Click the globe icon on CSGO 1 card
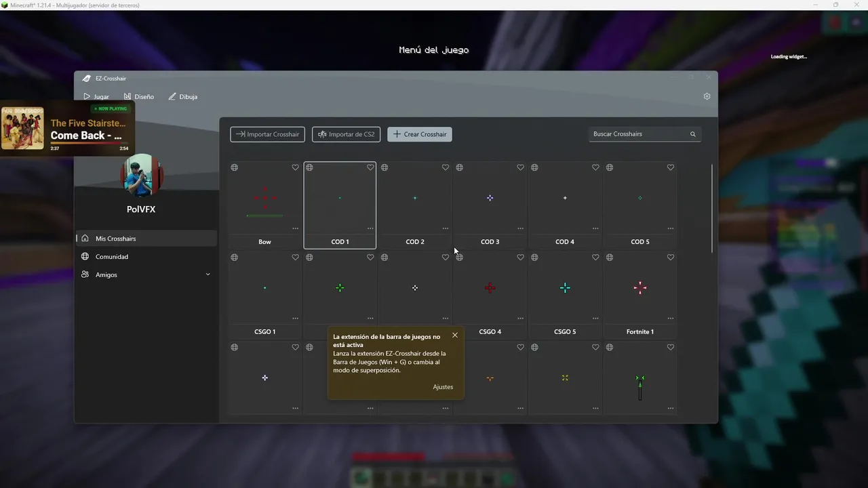868x488 pixels. tap(234, 258)
